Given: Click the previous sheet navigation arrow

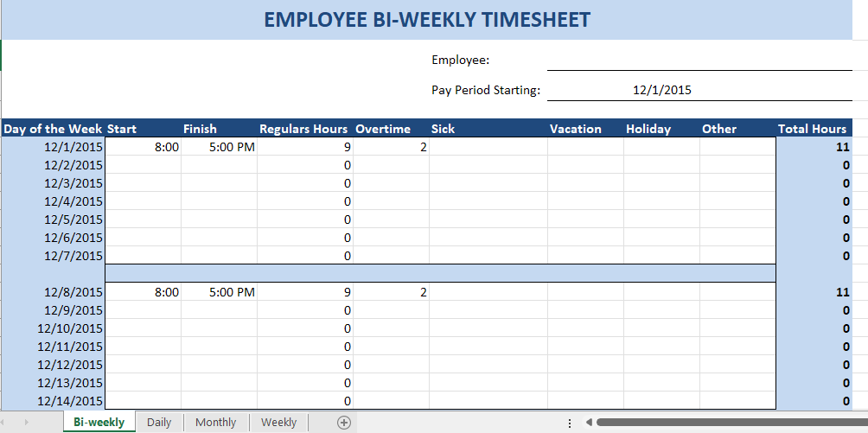Looking at the screenshot, I should click(x=10, y=423).
